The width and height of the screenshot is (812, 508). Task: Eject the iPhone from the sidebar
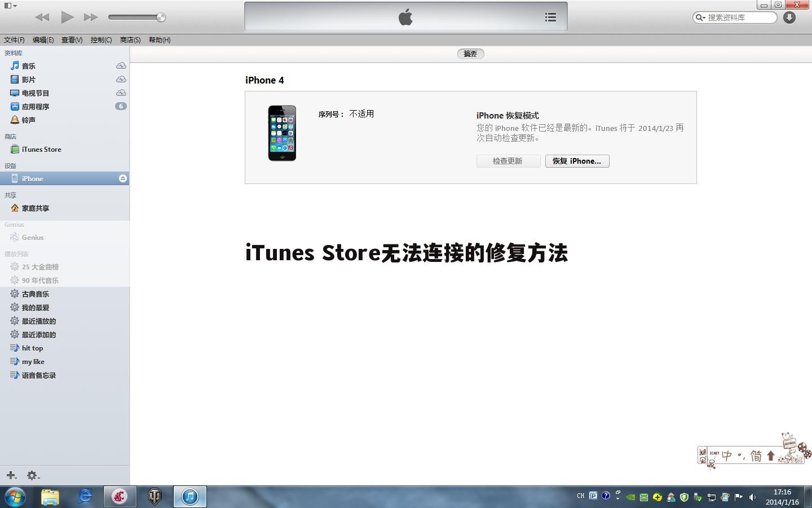(123, 178)
